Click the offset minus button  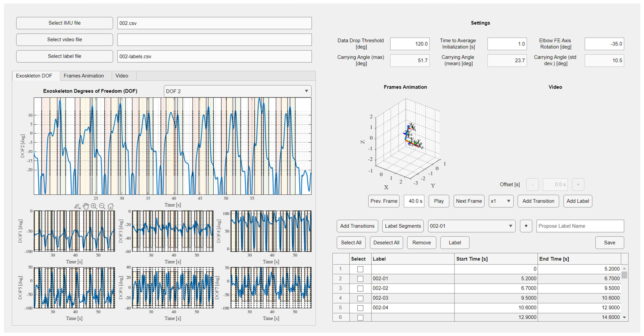pyautogui.click(x=532, y=185)
